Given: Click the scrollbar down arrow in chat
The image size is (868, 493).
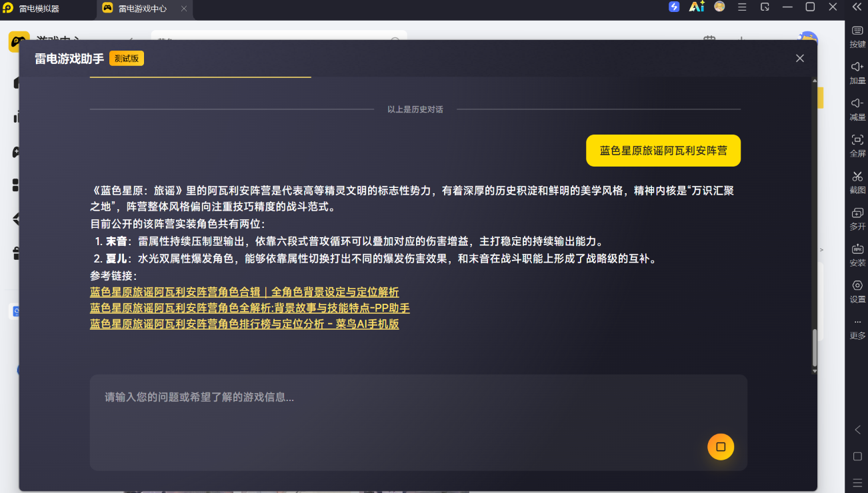Looking at the screenshot, I should point(815,371).
